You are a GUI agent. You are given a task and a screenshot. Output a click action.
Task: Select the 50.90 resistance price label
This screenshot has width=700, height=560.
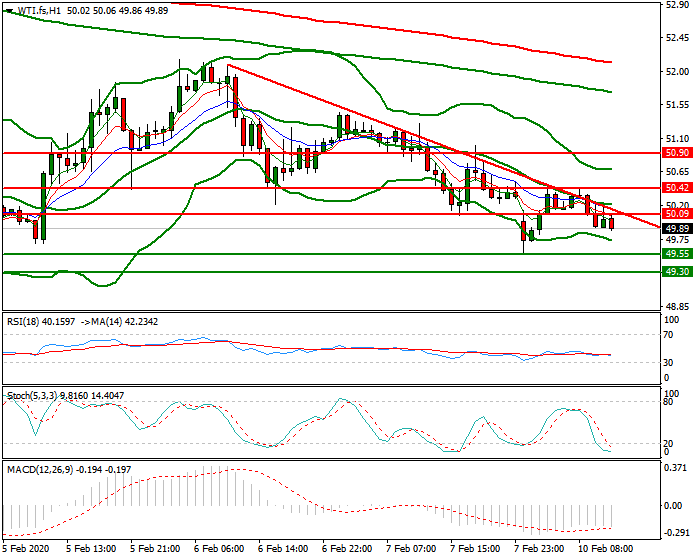tap(677, 153)
